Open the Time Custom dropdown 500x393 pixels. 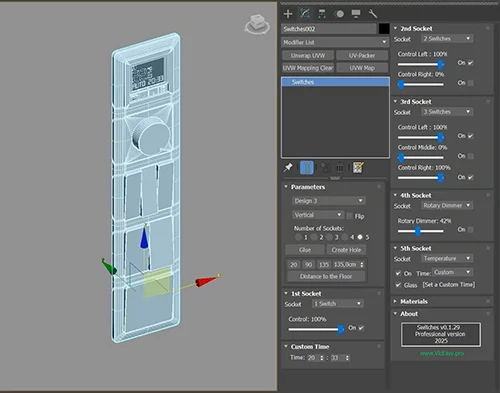(452, 272)
